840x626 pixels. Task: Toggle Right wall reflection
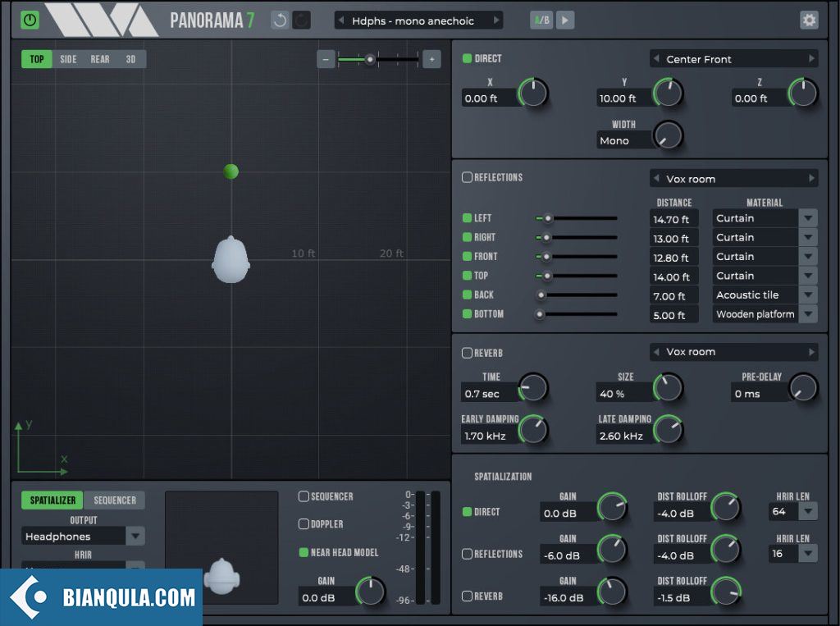(467, 237)
